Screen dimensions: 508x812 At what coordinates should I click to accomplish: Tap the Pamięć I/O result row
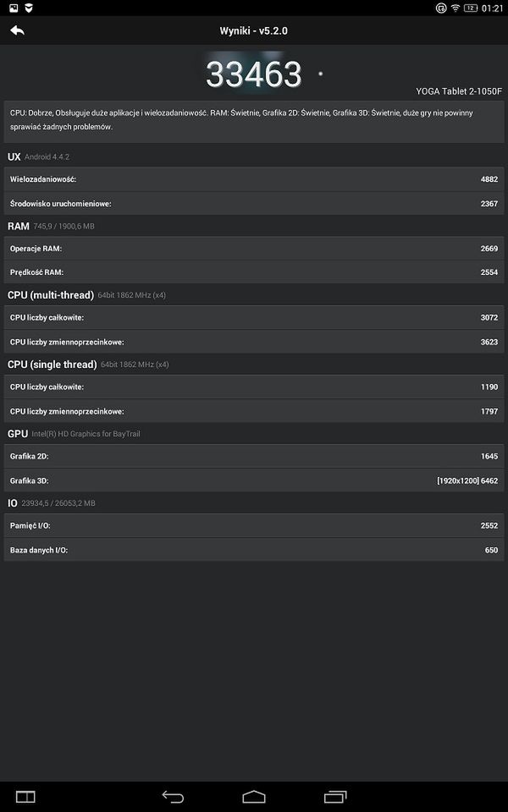coord(254,526)
